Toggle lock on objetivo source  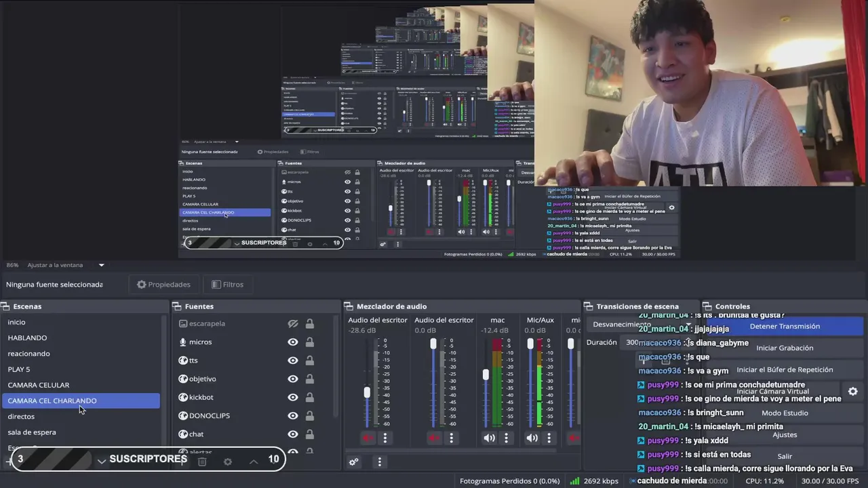click(x=310, y=379)
